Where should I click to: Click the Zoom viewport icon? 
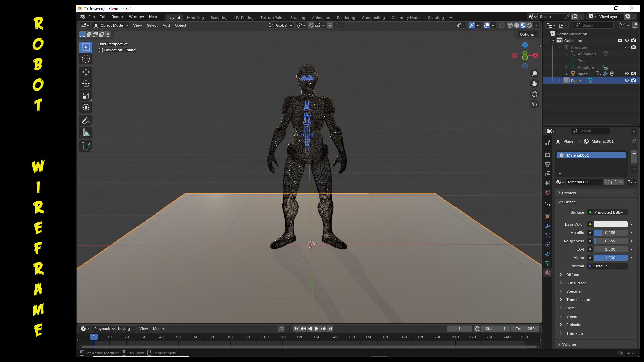[x=534, y=74]
